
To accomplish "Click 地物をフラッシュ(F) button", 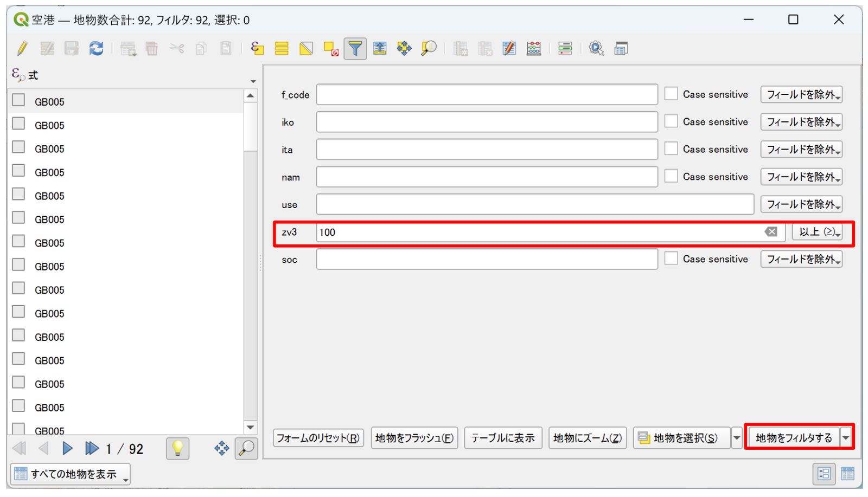I will 414,438.
